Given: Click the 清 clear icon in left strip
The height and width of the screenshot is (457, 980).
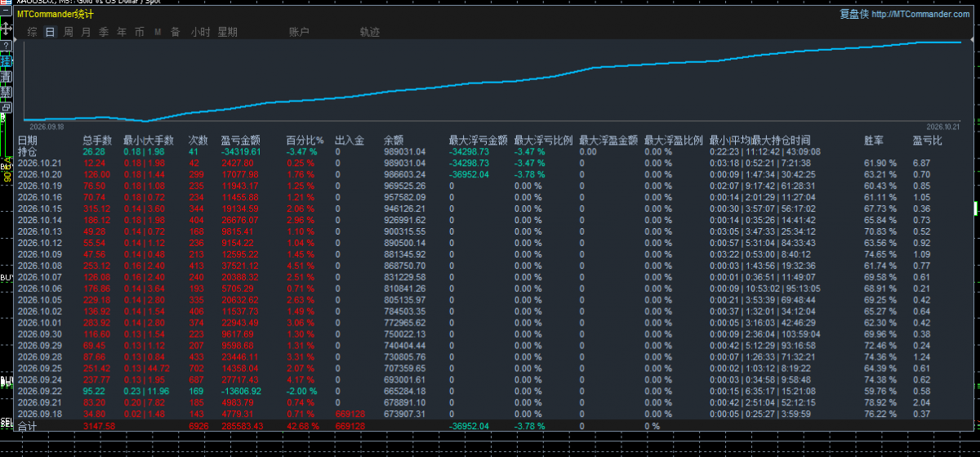Looking at the screenshot, I should coord(6,77).
